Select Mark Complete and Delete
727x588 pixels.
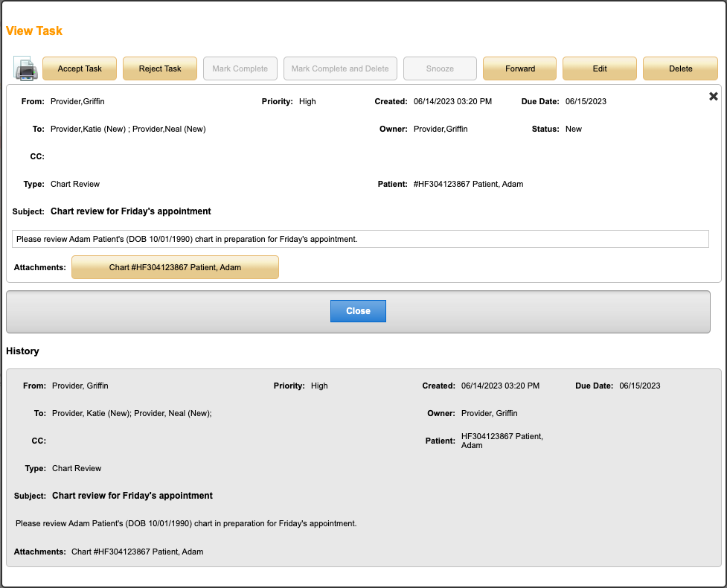(x=340, y=68)
